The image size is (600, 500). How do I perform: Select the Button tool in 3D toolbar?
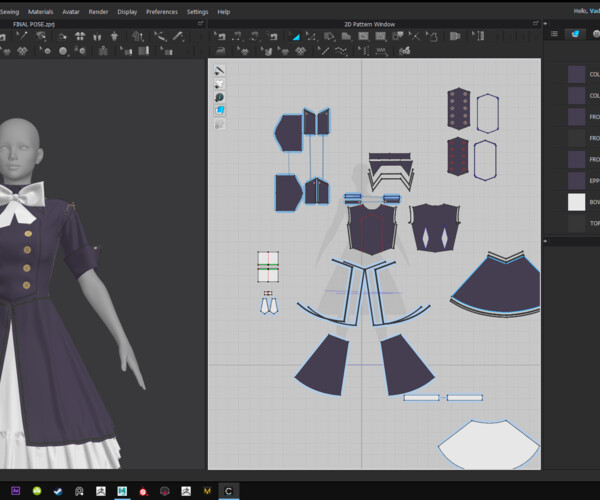click(x=63, y=50)
